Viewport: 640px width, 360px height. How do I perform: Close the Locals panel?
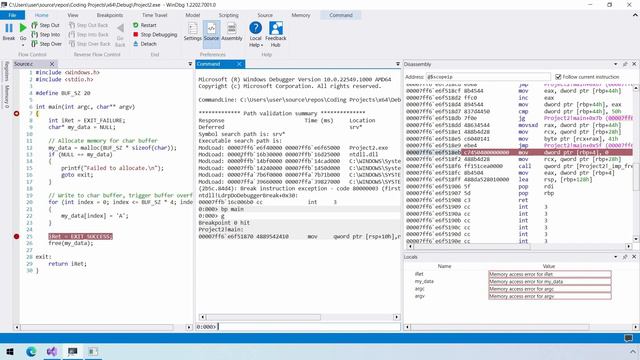click(634, 257)
